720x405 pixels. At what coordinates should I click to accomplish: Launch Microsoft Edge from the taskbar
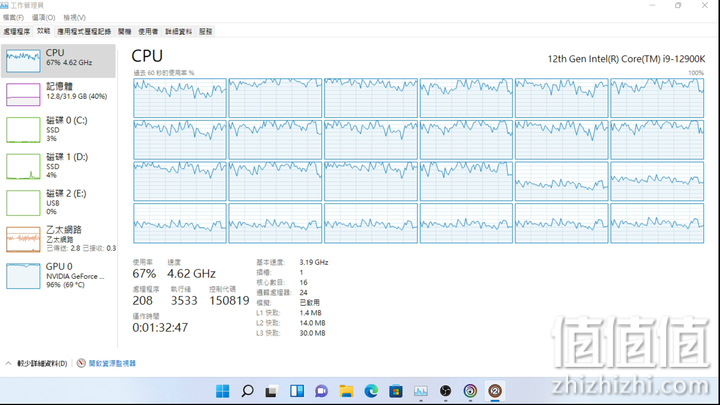click(x=371, y=391)
